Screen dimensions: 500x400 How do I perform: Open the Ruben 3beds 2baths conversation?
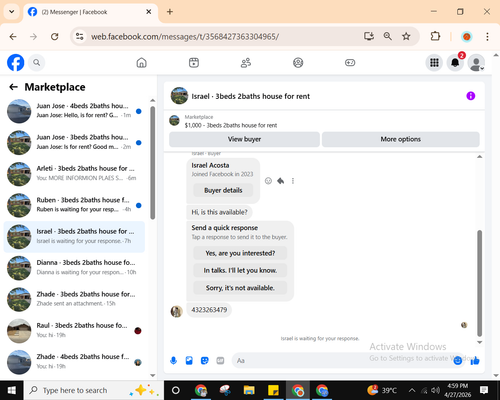tap(74, 205)
